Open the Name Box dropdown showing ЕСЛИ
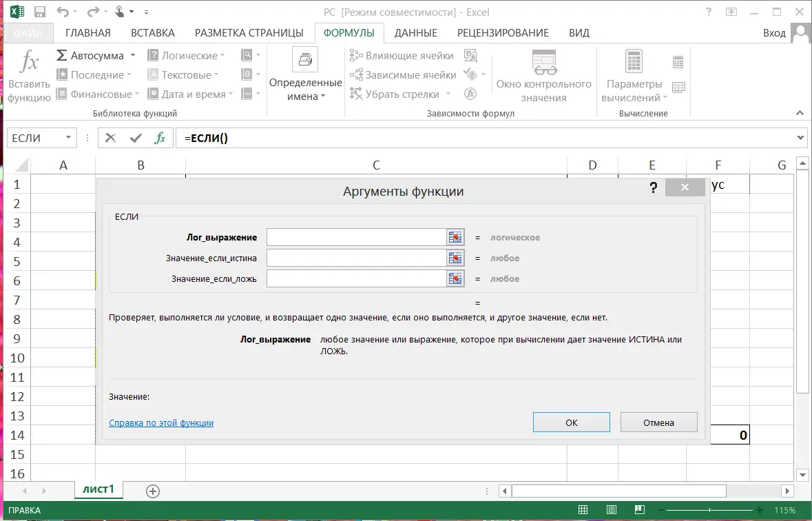 (68, 137)
